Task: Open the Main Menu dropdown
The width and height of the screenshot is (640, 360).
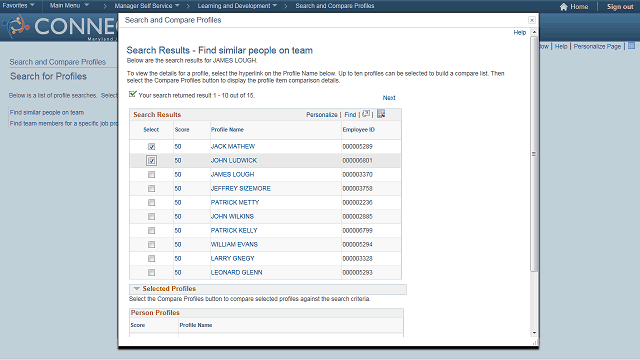Action: [69, 5]
